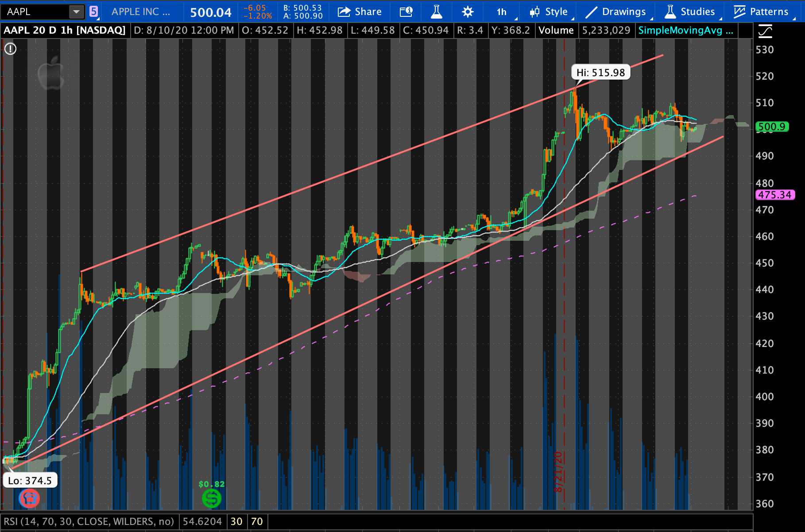Click the Studies beaker icon
This screenshot has height=532, width=805.
(x=670, y=12)
